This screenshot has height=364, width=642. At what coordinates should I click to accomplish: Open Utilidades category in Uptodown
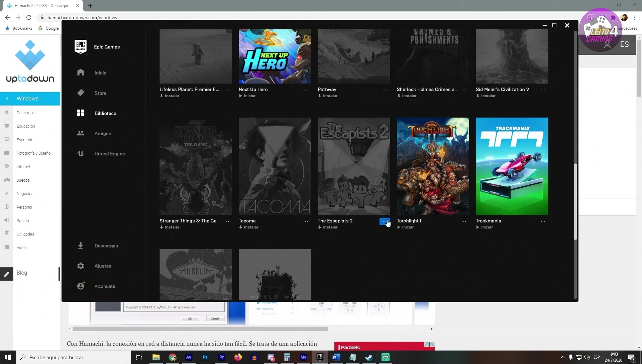coord(25,234)
